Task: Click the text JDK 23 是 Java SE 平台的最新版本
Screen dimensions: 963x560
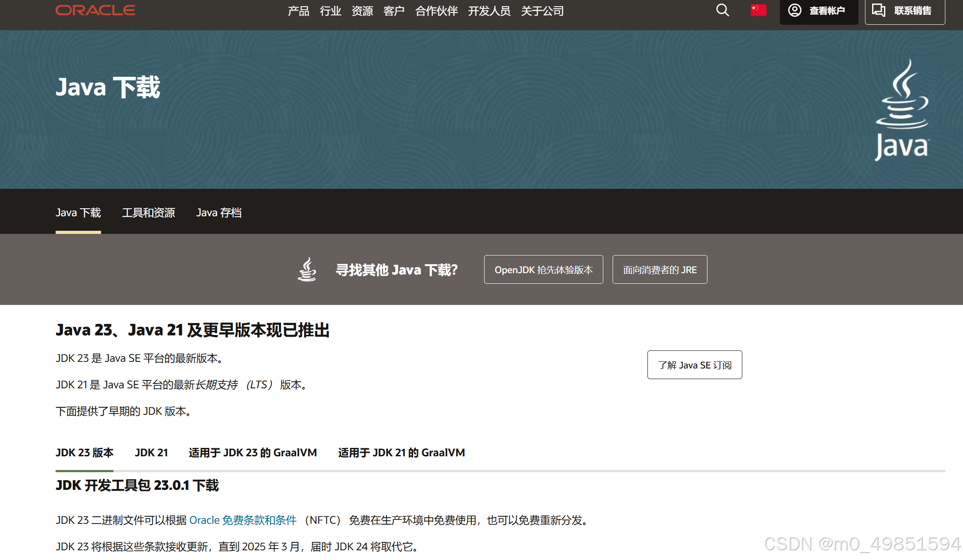Action: [x=139, y=358]
